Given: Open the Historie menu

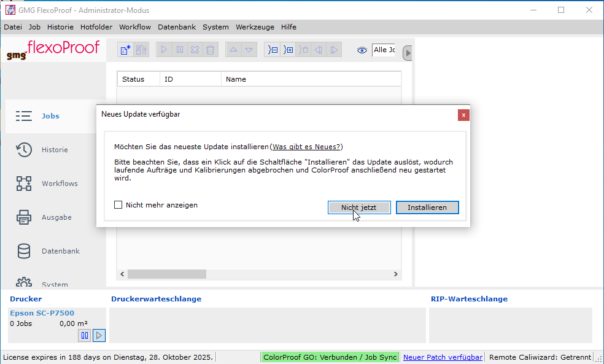Looking at the screenshot, I should tap(61, 27).
